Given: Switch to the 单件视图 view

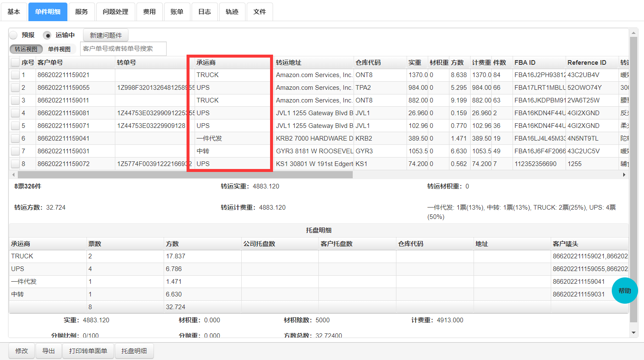Looking at the screenshot, I should tap(59, 49).
